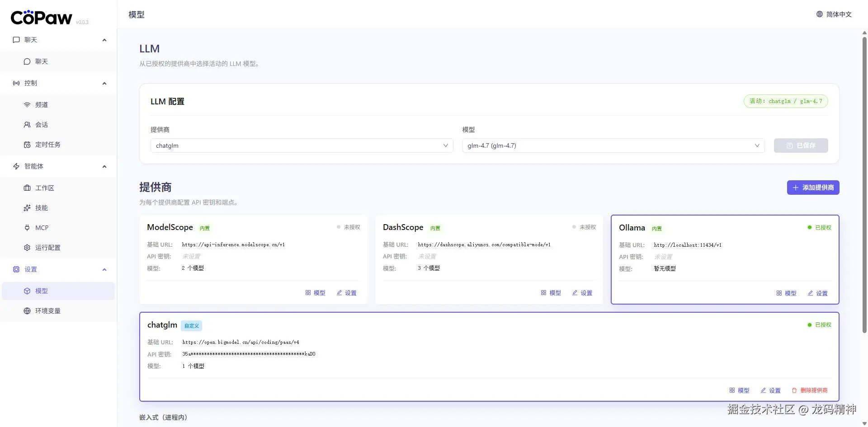Click the edit pencil icon on Ollama card

pyautogui.click(x=811, y=293)
